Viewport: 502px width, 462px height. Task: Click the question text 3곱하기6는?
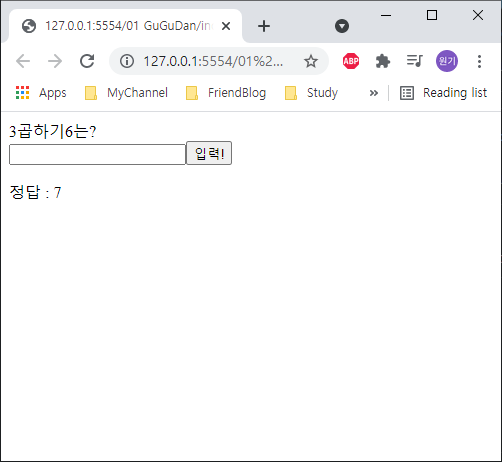(x=53, y=131)
